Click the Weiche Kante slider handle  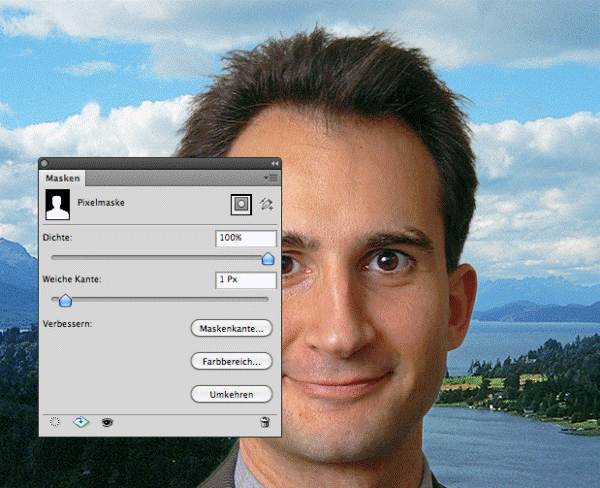point(66,299)
